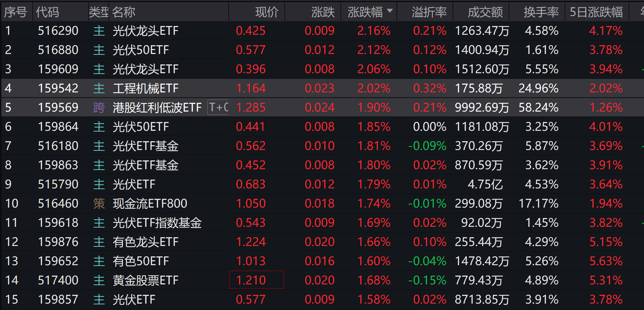Open 光伏ETF基金 name in row 7

[146, 146]
